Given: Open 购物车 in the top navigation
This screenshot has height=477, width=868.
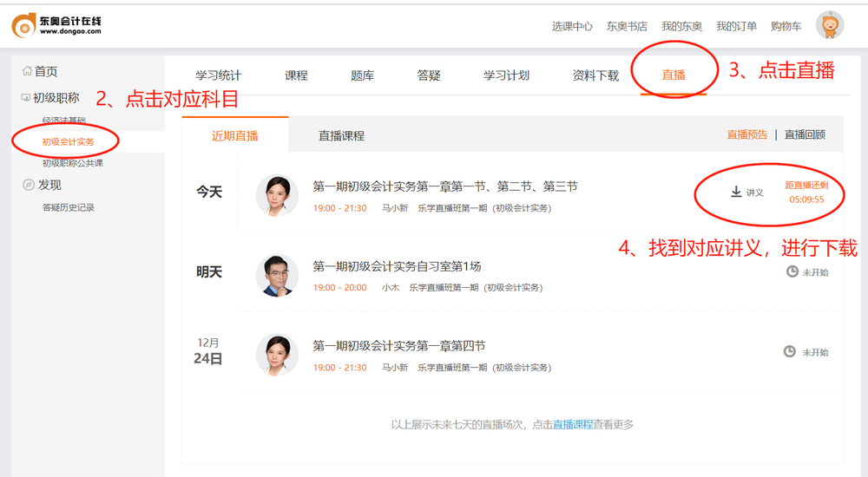Looking at the screenshot, I should point(786,26).
